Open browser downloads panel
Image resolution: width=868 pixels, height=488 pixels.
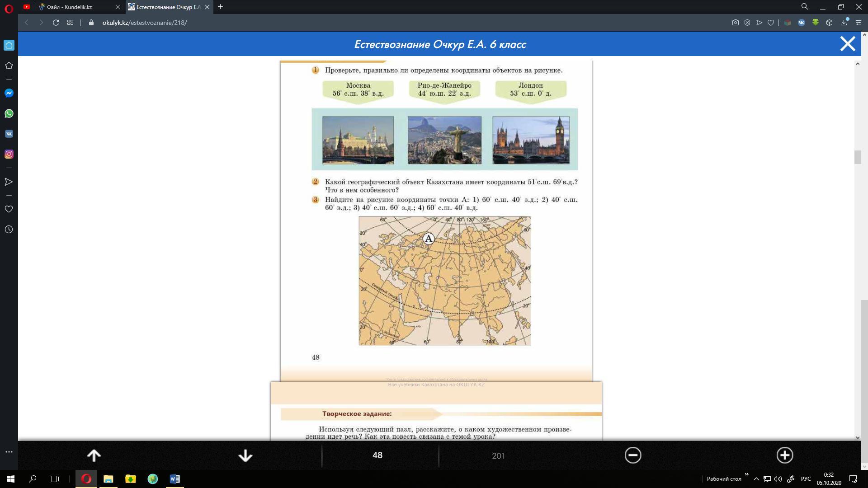[x=844, y=22]
